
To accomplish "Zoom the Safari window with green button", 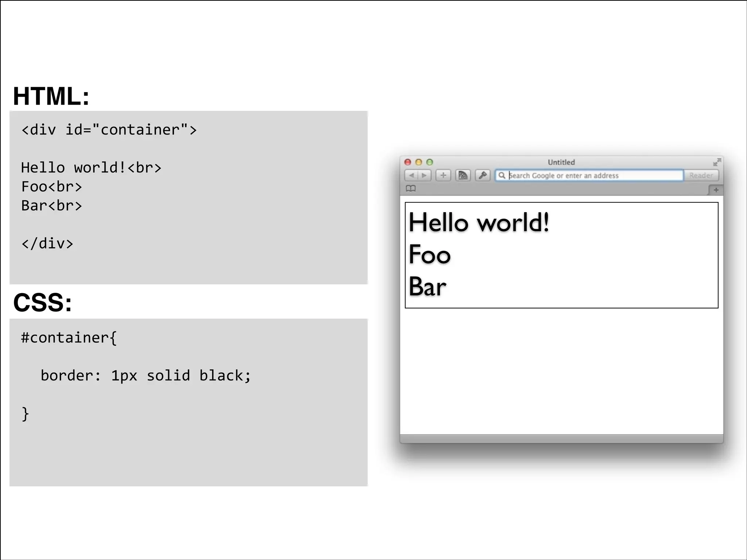I will tap(430, 162).
